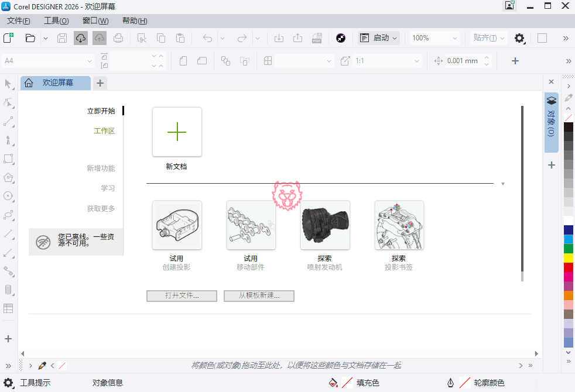This screenshot has height=392, width=575.
Task: Open the 窗口 menu
Action: [x=95, y=21]
